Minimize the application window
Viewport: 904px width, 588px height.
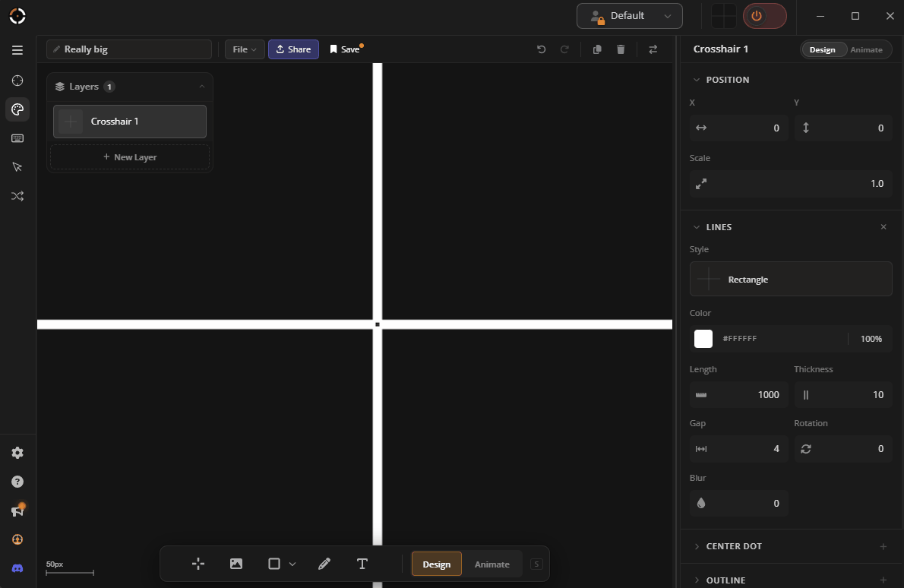pyautogui.click(x=820, y=16)
